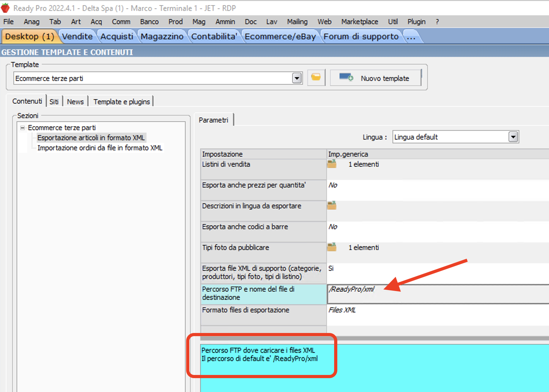The image size is (549, 392).
Task: Click 1 elementi in Tipi foto row
Action: coord(363,247)
